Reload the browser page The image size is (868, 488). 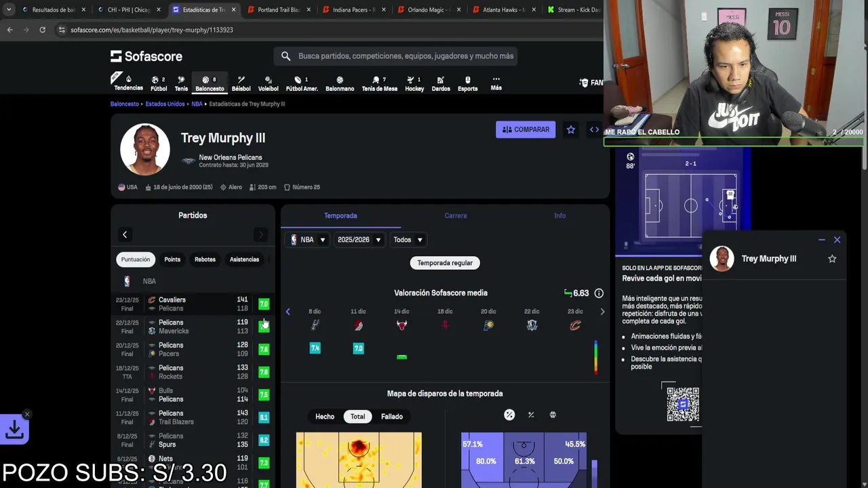42,30
